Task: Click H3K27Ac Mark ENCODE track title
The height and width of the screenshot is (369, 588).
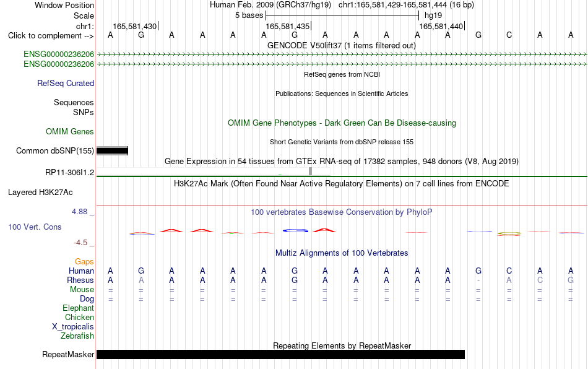Action: (x=342, y=184)
